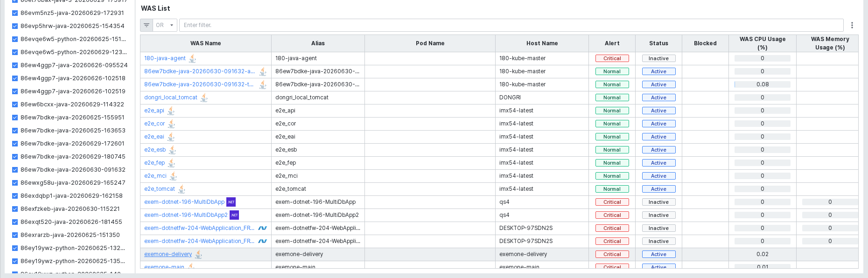Open the e2e_api WAS link

pos(154,111)
